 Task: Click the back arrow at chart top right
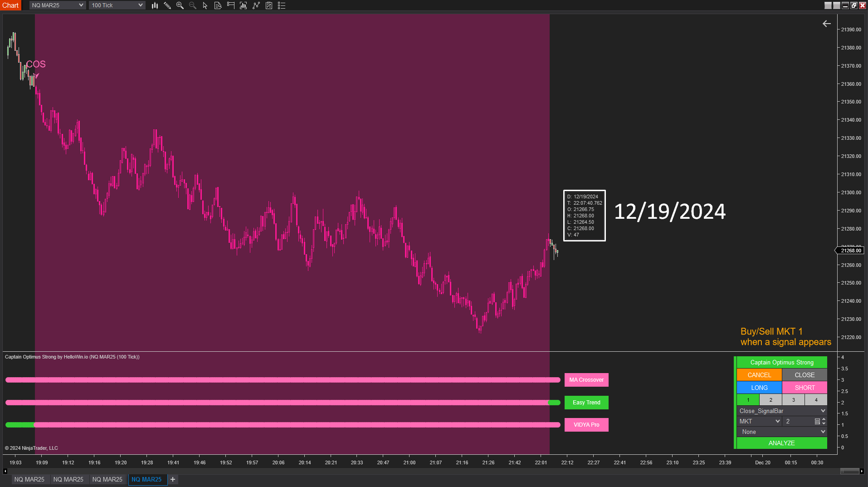(827, 24)
